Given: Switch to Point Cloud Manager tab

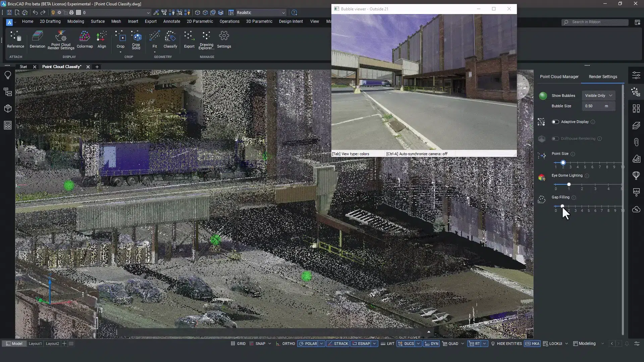Looking at the screenshot, I should (x=559, y=77).
